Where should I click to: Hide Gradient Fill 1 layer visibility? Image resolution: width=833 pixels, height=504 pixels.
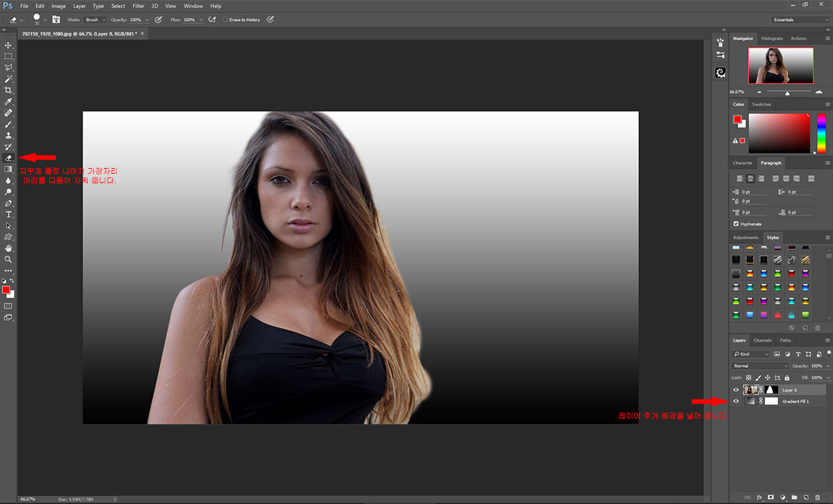tap(736, 401)
